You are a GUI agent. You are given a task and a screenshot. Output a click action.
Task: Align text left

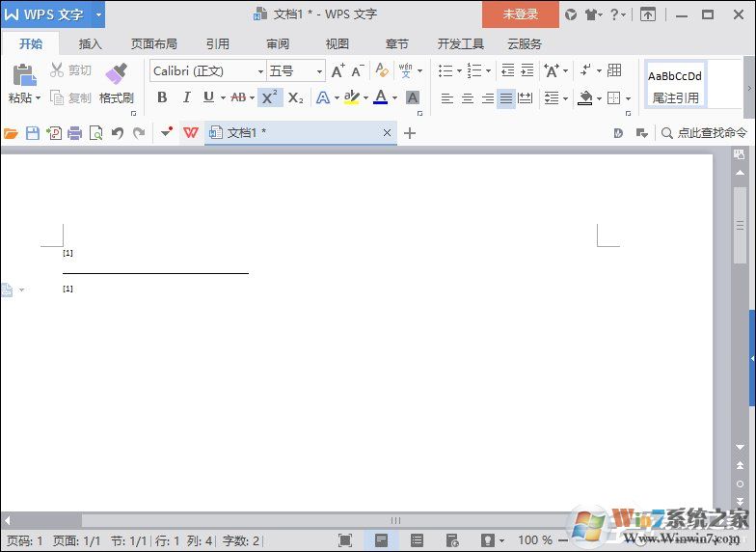point(447,98)
